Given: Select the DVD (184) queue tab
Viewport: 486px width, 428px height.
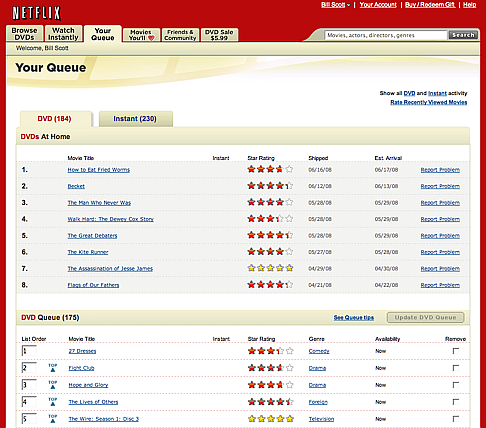Looking at the screenshot, I should (x=56, y=119).
